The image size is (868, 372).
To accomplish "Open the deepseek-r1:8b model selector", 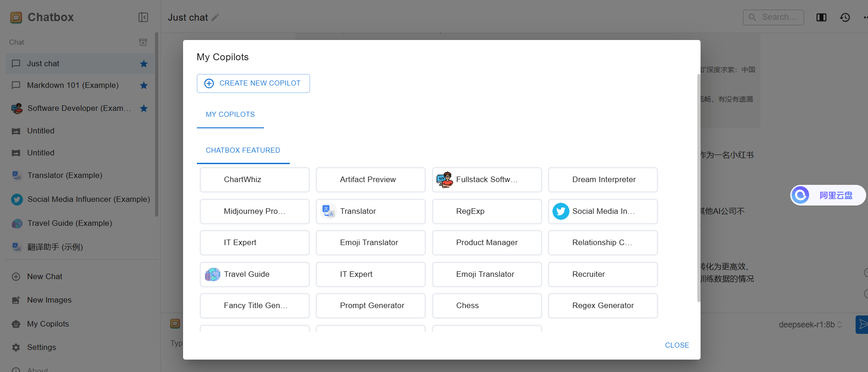I will point(810,325).
